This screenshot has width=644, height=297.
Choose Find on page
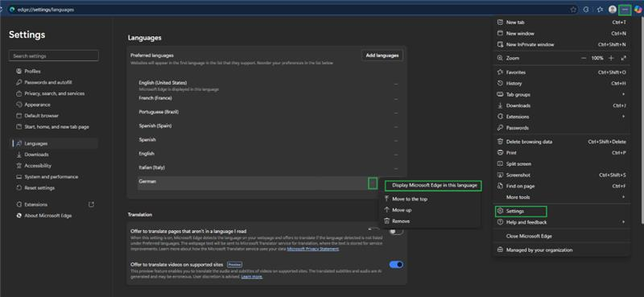[x=562, y=186]
